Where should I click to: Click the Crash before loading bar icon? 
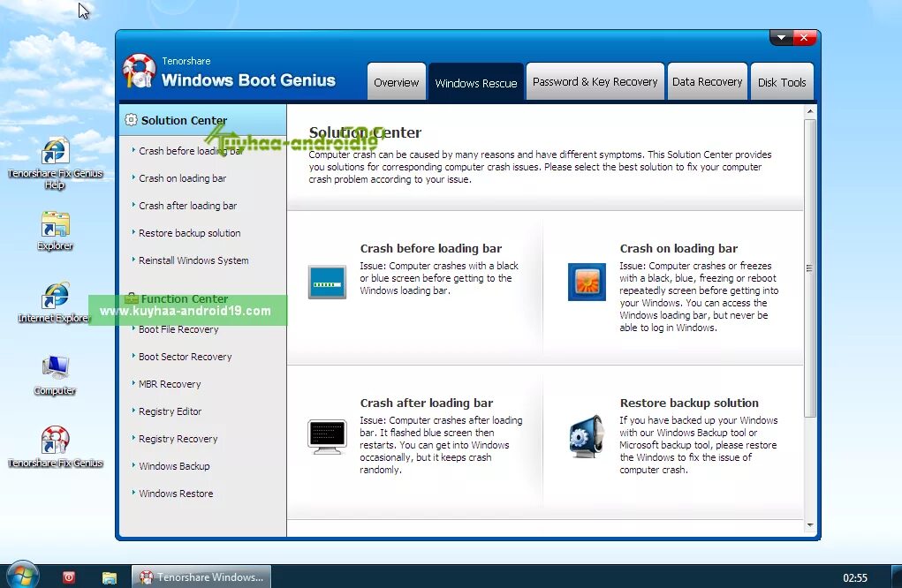(327, 282)
